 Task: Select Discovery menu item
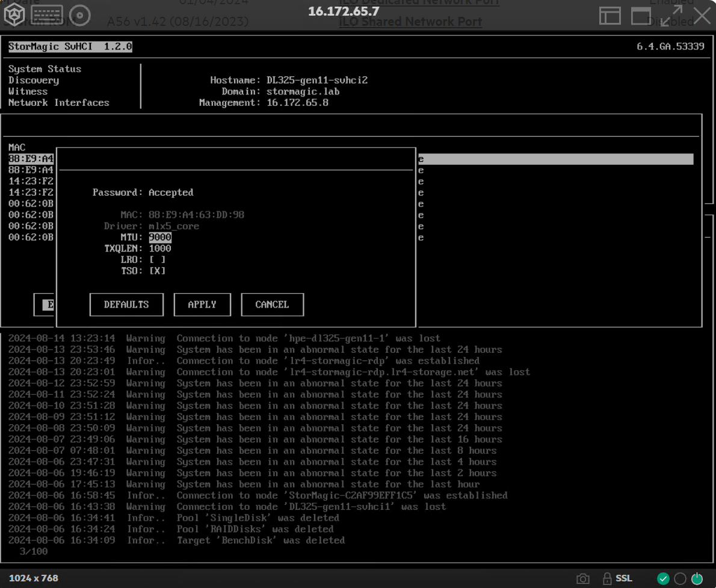click(x=34, y=81)
